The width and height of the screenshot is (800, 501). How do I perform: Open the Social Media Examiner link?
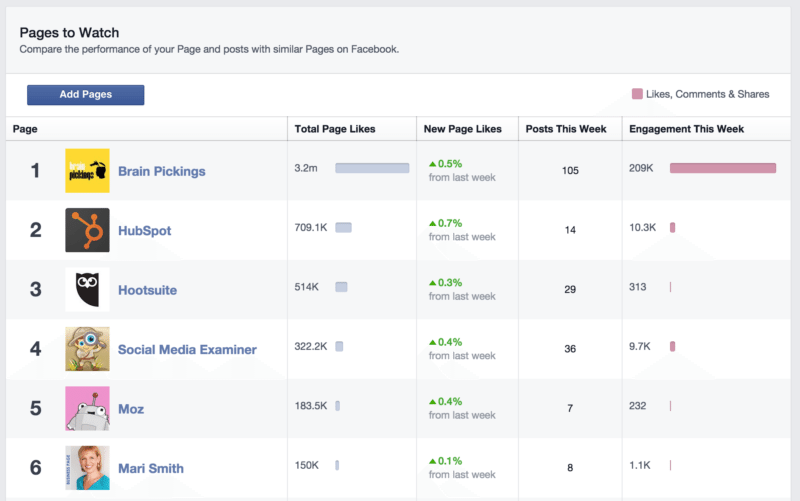(187, 349)
